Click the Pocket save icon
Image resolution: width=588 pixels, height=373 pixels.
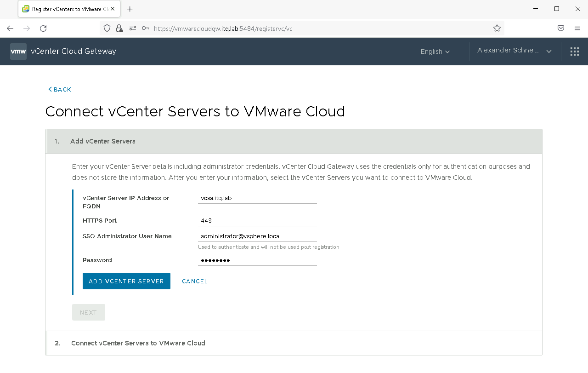click(561, 29)
